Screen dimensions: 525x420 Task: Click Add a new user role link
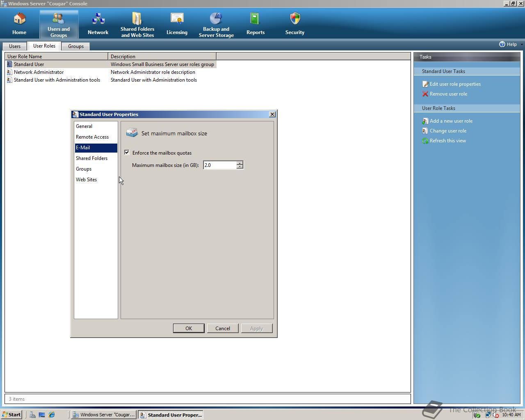(x=451, y=121)
